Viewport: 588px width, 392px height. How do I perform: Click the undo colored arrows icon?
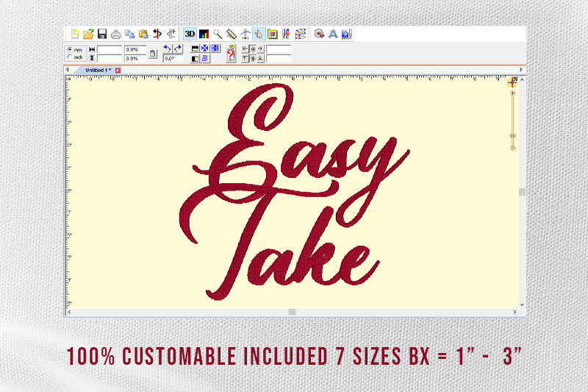coord(157,34)
